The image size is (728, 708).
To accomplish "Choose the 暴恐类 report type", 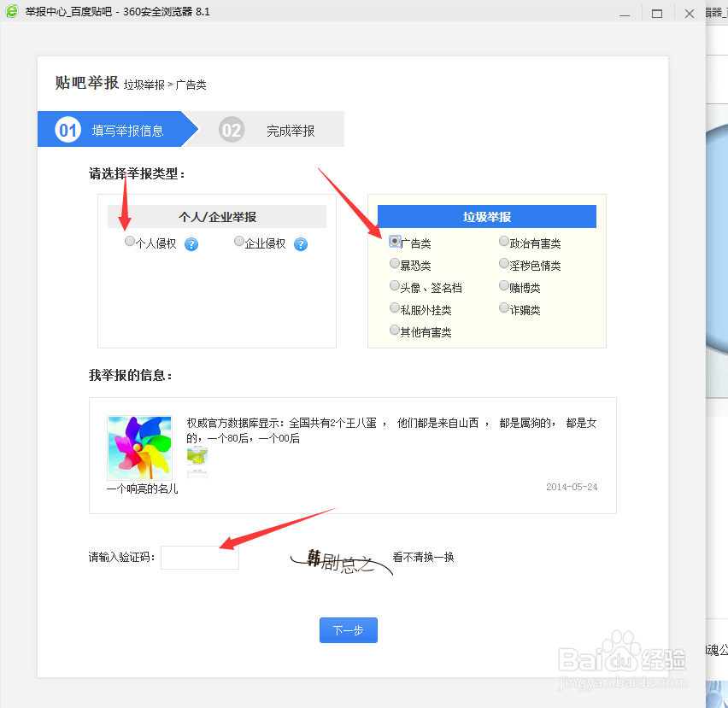I will pos(395,264).
